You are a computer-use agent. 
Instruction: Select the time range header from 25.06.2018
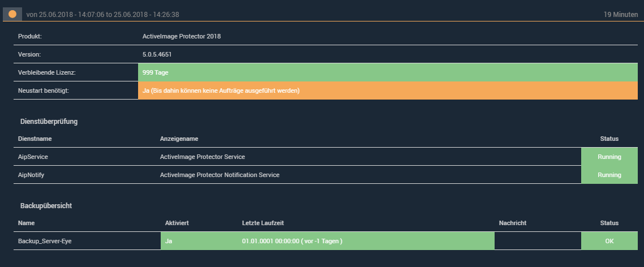(x=102, y=14)
